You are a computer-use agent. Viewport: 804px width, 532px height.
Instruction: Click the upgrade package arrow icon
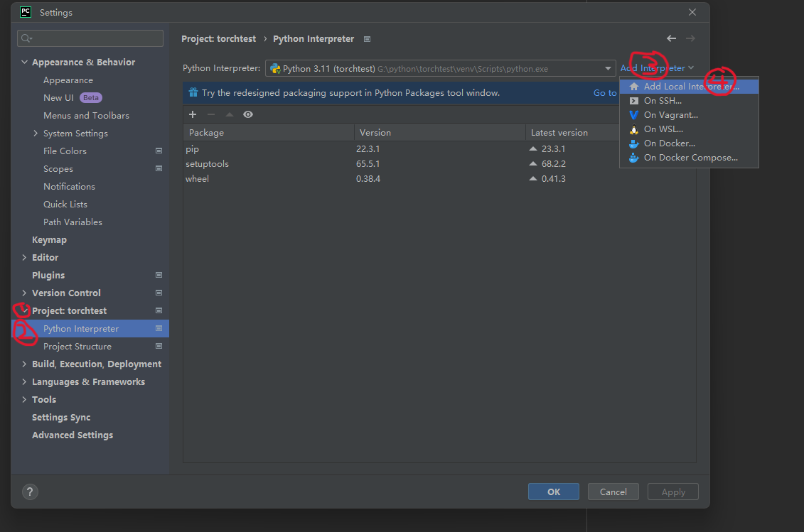pos(230,114)
